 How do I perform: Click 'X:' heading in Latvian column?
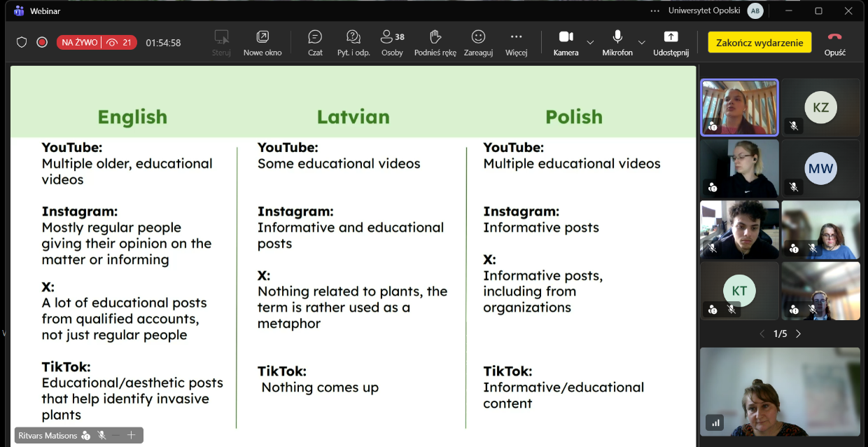click(264, 275)
